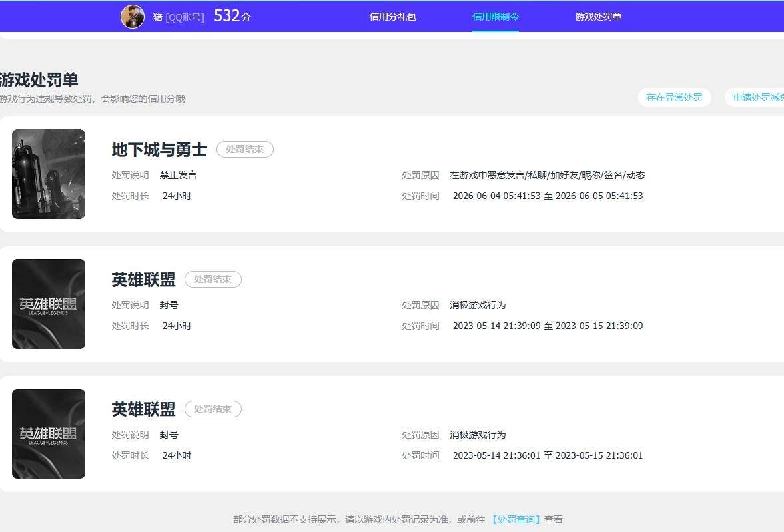
Task: Click 处罚结束 badge of the 21:39:09 英雄联盟 record
Action: [213, 280]
